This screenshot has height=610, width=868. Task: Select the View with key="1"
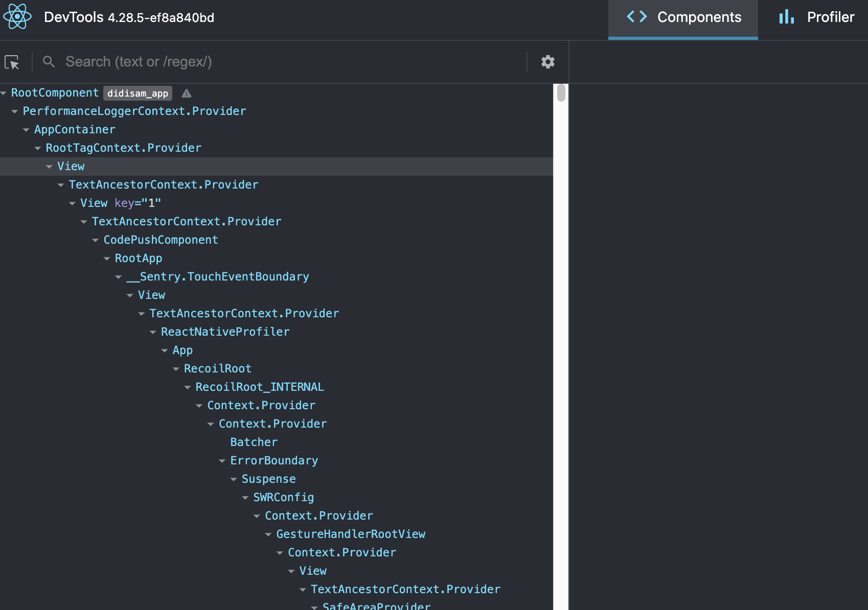tap(121, 203)
